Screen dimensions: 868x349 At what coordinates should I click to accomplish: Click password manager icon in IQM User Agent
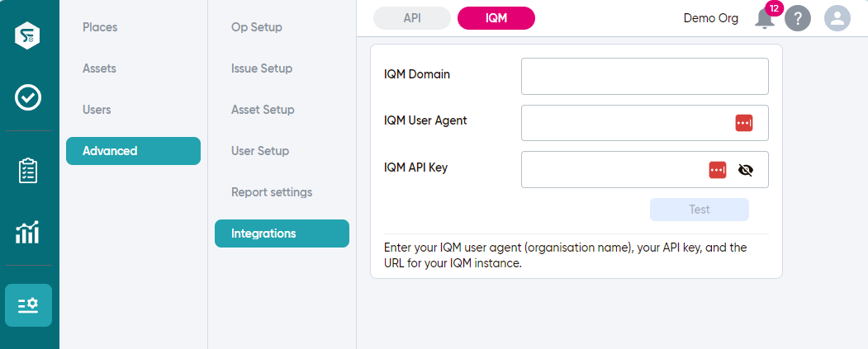coord(744,123)
